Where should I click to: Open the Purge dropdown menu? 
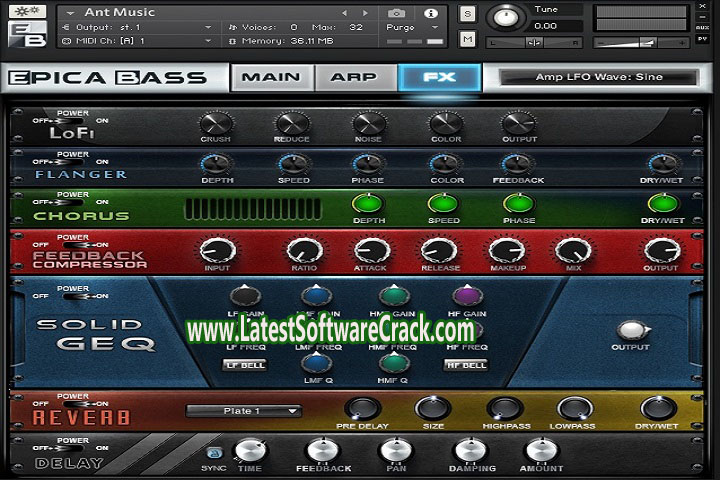tap(412, 27)
